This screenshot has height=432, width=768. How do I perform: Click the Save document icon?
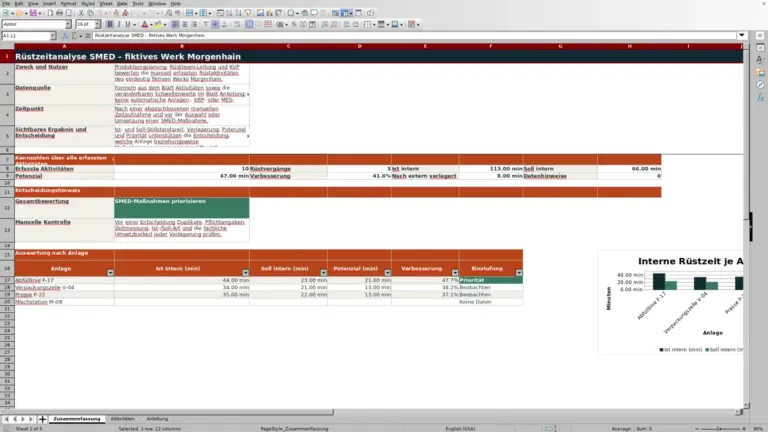click(x=33, y=13)
